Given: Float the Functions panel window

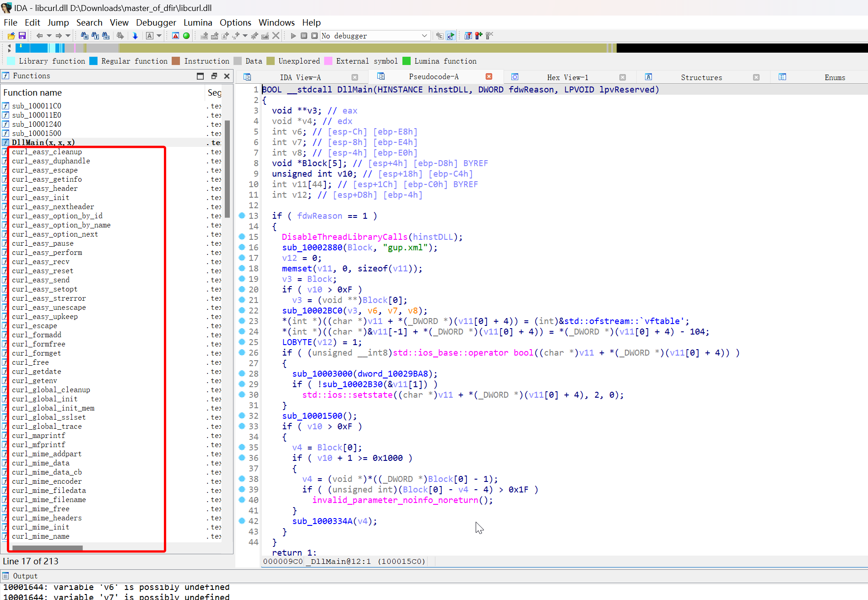Looking at the screenshot, I should [214, 76].
